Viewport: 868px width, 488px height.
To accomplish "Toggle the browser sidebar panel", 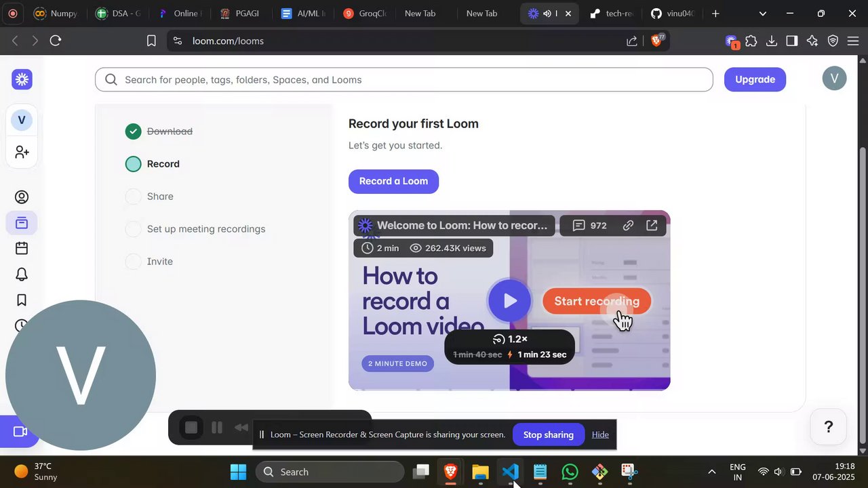I will pyautogui.click(x=792, y=41).
